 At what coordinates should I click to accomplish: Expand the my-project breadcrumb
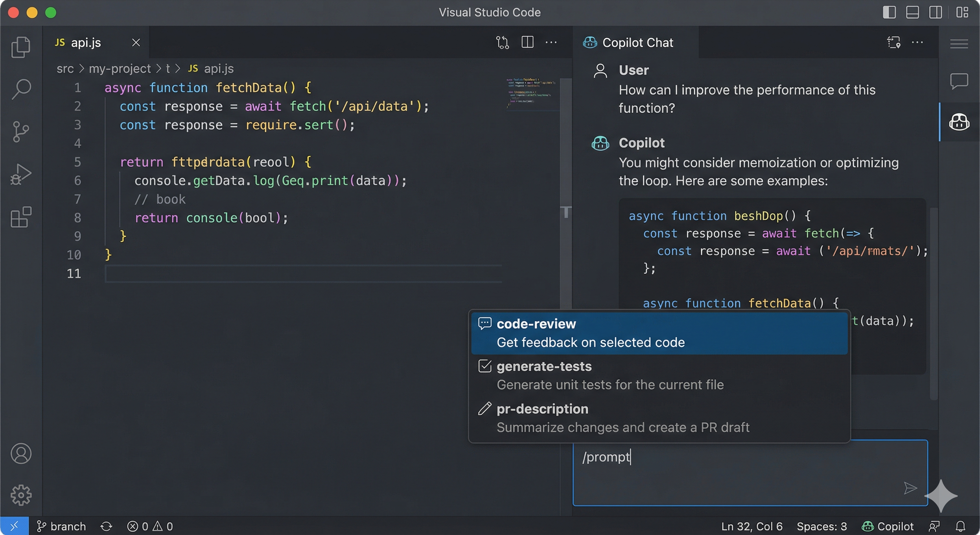click(x=119, y=69)
